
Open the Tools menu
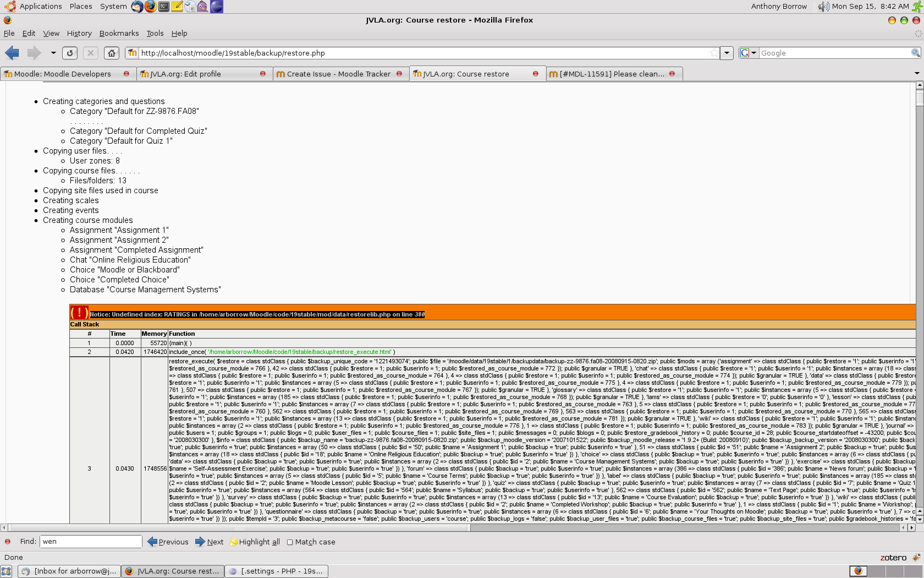155,33
